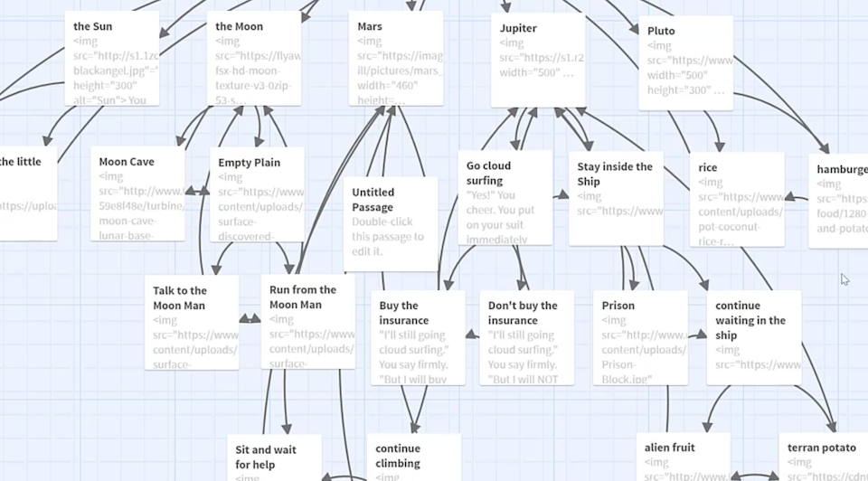Select the Jupiter passage card
Screen dimensions: 868x481
tap(538, 61)
